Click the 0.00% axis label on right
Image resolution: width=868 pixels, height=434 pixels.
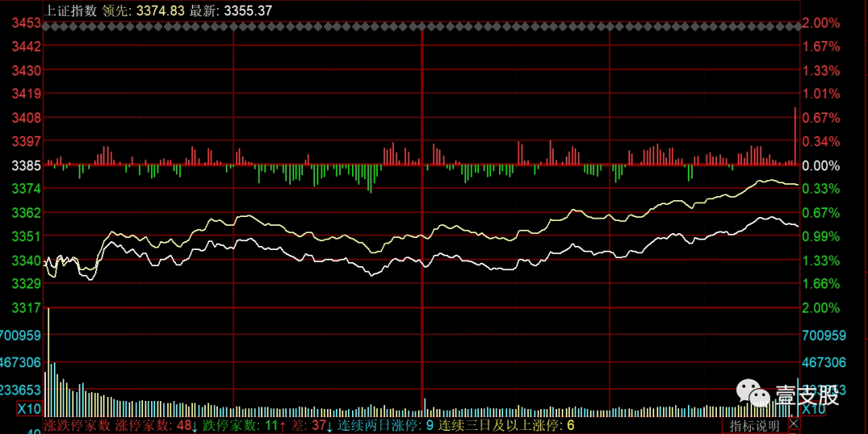coord(821,166)
